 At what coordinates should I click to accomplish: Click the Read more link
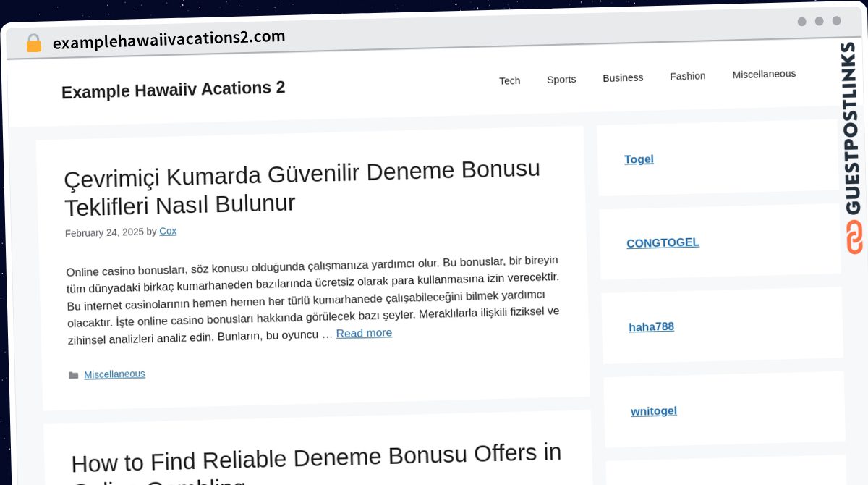364,333
